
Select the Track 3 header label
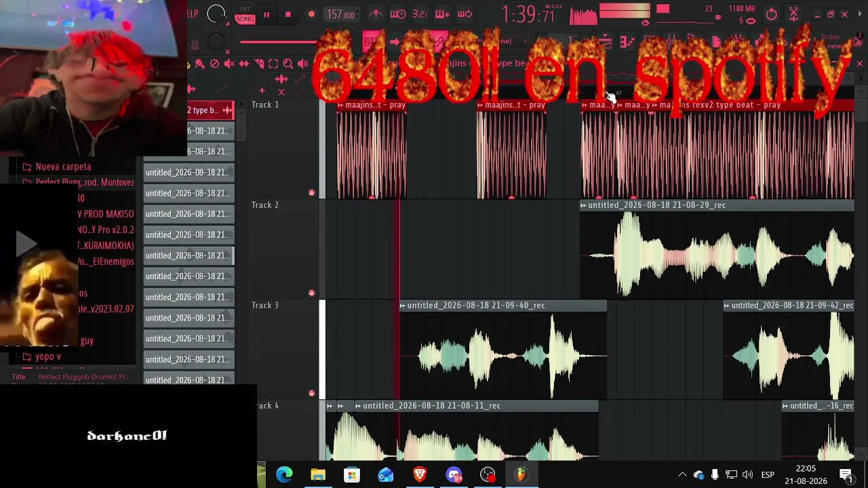coord(265,306)
